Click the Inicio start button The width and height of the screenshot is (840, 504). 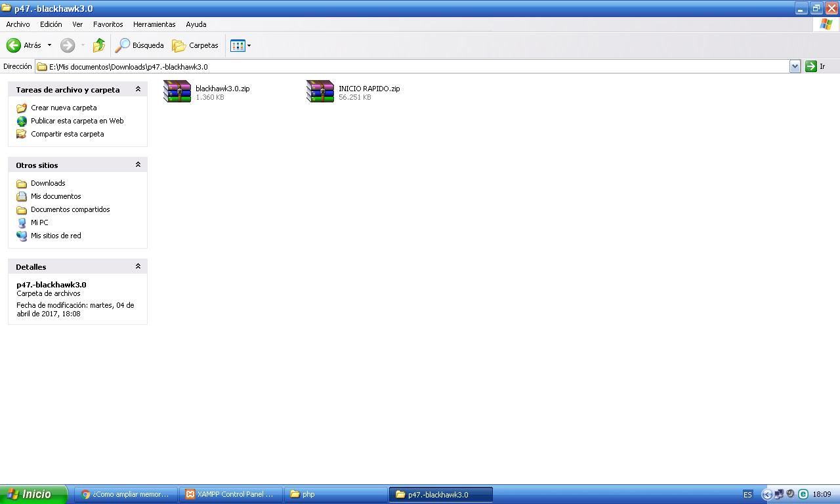coord(33,495)
